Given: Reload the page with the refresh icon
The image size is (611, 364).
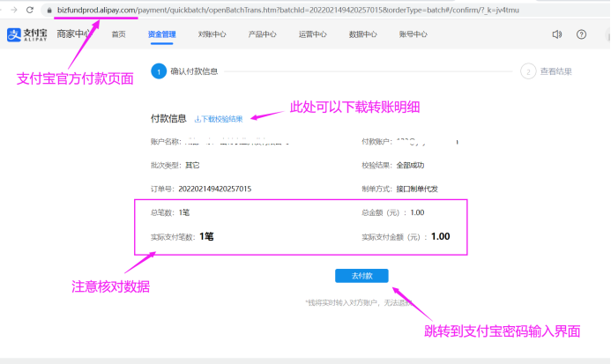Looking at the screenshot, I should (x=30, y=9).
